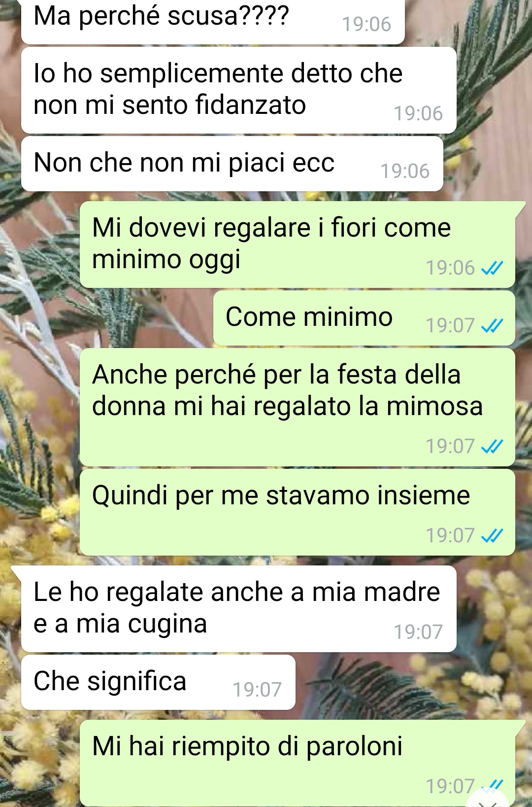
Task: Select the 'festa della donna' message bubble
Action: pyautogui.click(x=298, y=407)
